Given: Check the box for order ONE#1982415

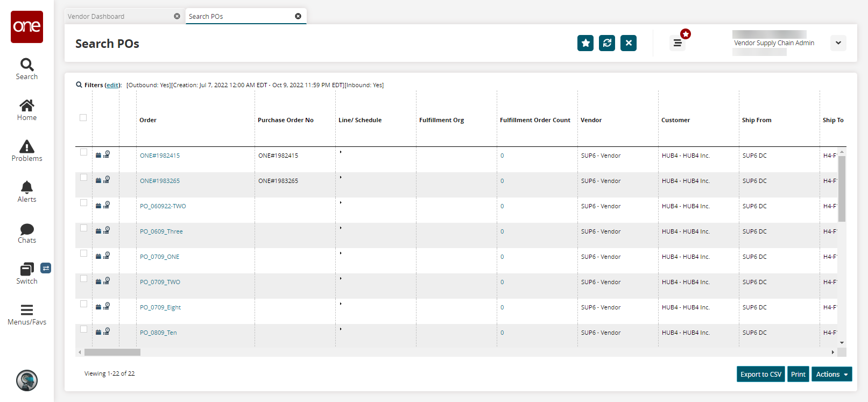Looking at the screenshot, I should click(83, 152).
